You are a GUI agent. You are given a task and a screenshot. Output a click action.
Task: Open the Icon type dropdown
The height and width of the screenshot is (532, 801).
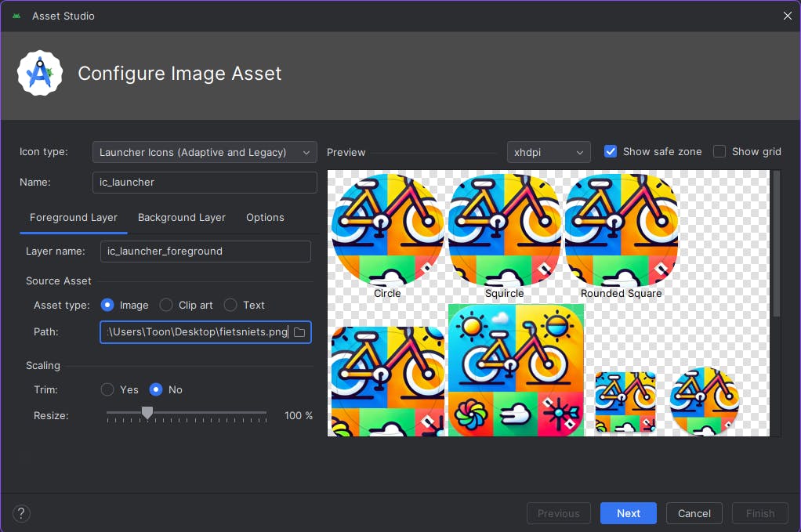205,152
